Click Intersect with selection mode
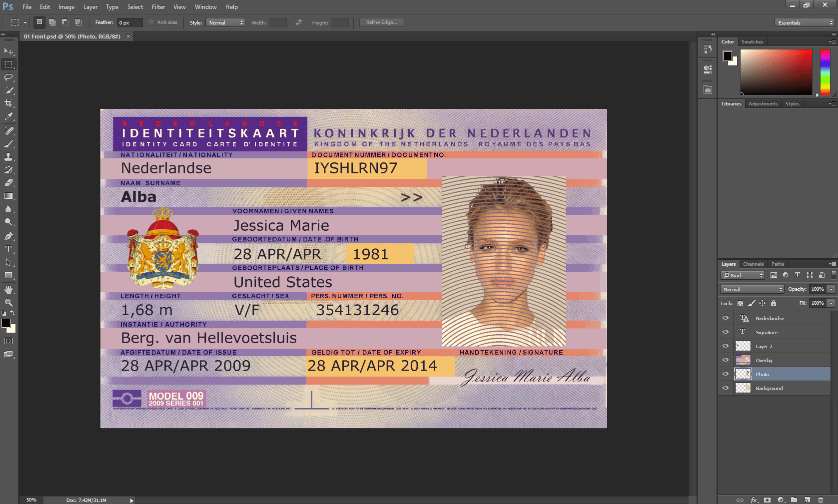 pyautogui.click(x=78, y=22)
